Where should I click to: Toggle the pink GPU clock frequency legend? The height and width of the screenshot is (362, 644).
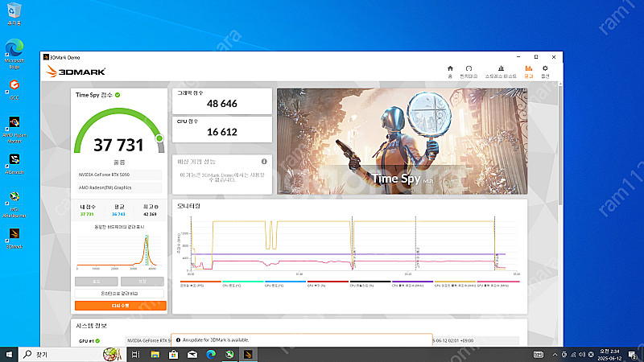[498, 284]
